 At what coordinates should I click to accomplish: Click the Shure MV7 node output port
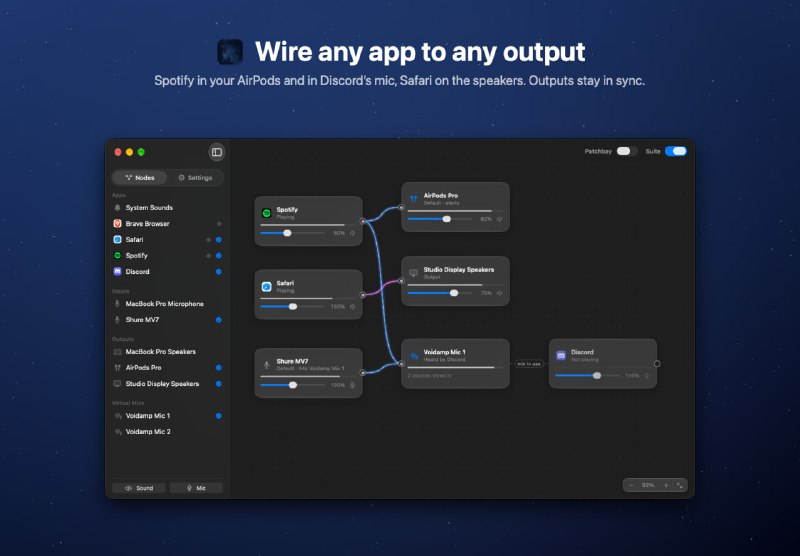click(x=363, y=373)
